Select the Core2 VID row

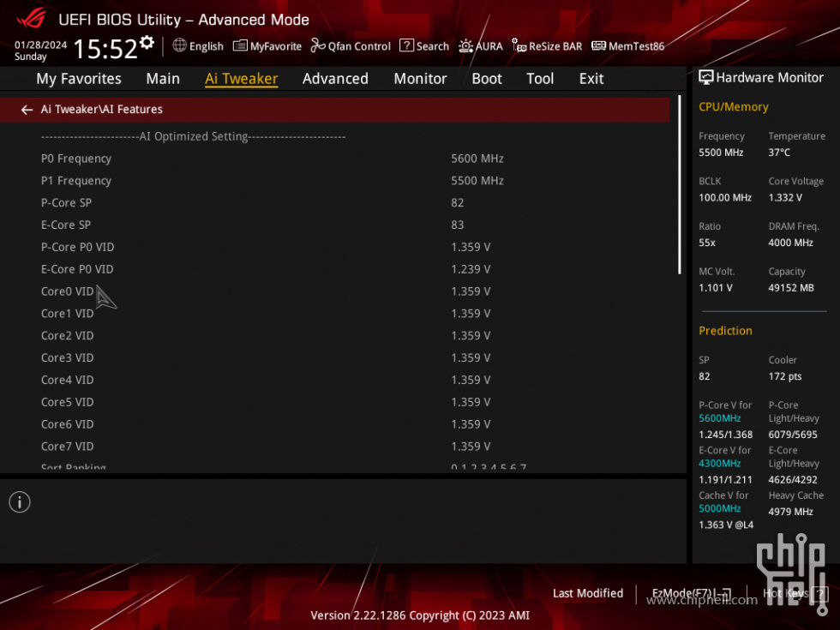pyautogui.click(x=335, y=336)
